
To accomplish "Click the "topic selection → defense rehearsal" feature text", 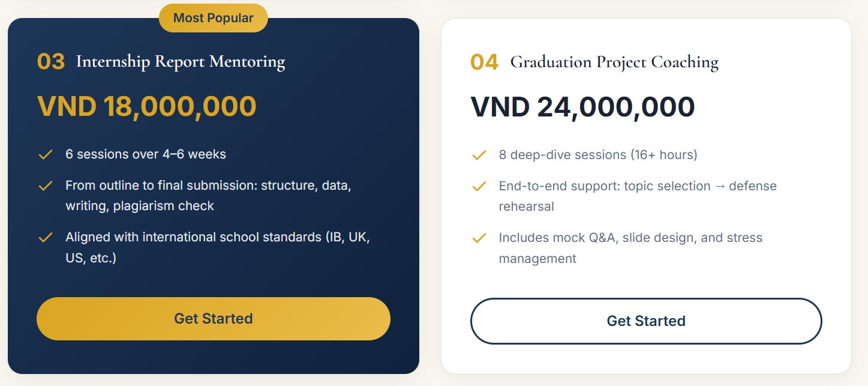I will (638, 196).
